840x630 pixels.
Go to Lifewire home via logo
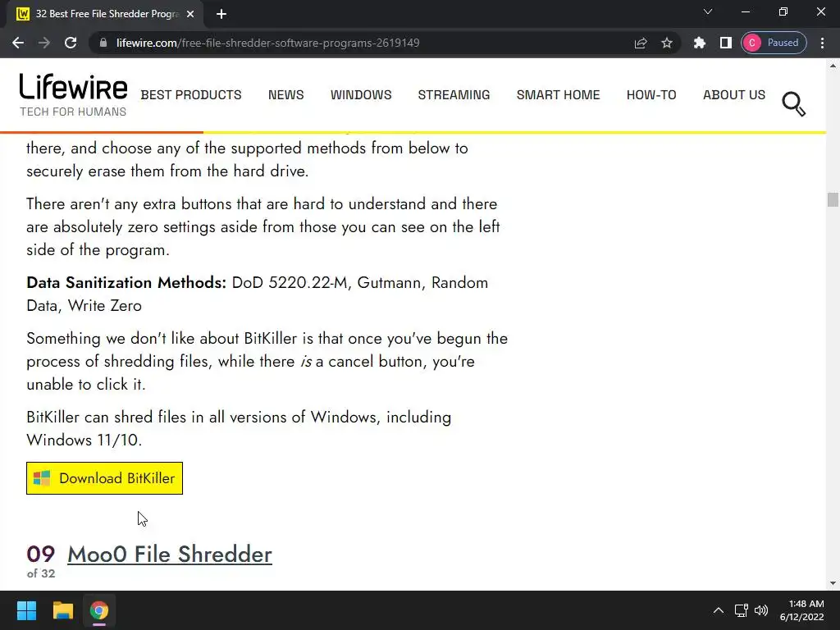point(73,87)
